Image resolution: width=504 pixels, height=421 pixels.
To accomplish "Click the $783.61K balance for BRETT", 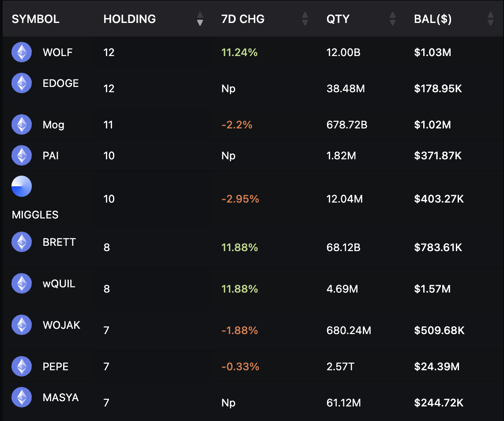I will tap(438, 247).
